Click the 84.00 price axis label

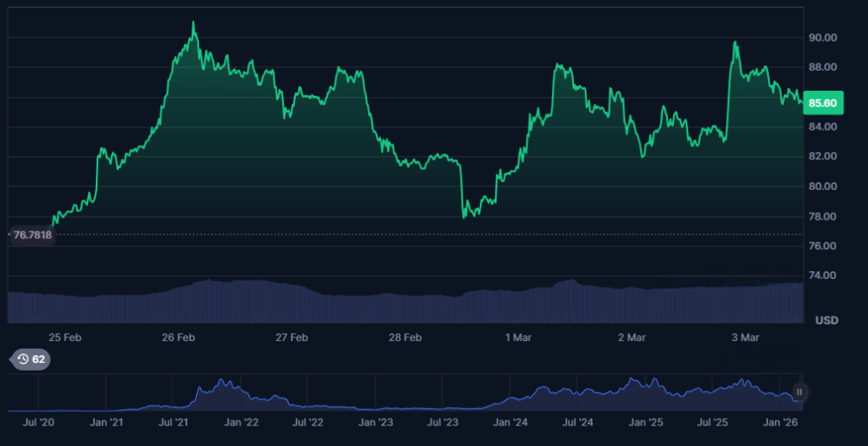click(822, 127)
